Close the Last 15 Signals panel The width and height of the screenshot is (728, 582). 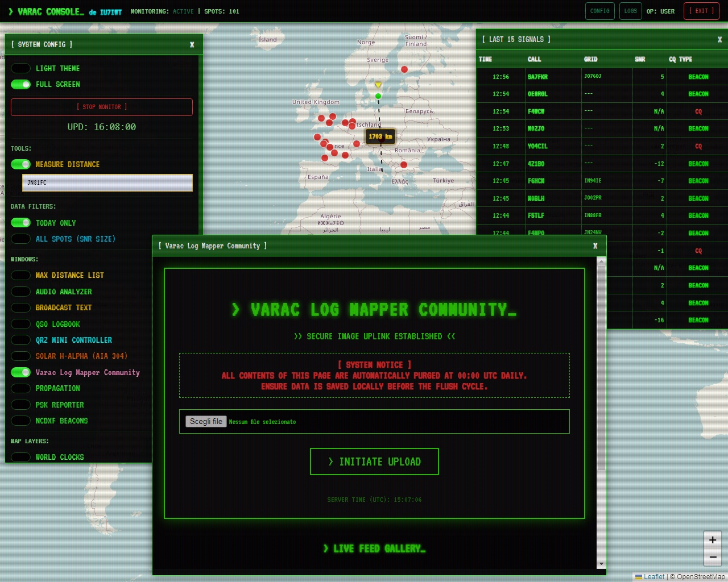click(719, 39)
